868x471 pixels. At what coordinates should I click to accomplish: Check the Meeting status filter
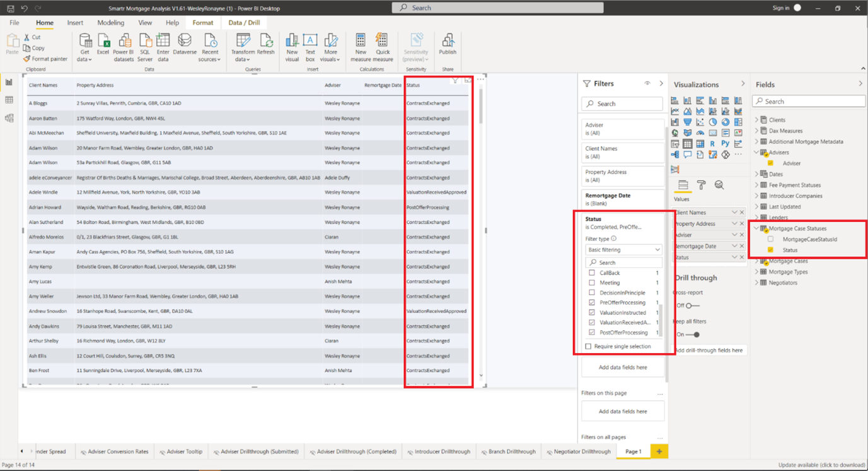pyautogui.click(x=592, y=283)
